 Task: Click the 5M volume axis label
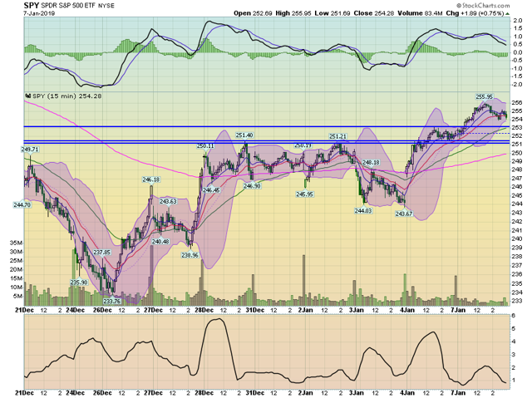[18, 297]
